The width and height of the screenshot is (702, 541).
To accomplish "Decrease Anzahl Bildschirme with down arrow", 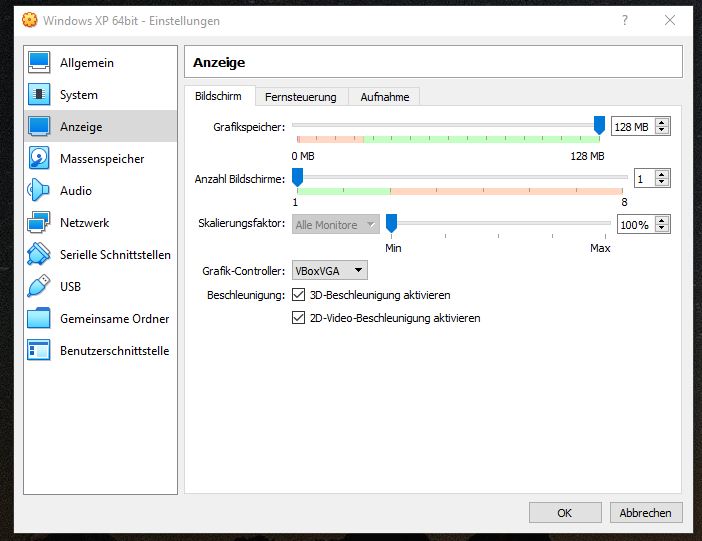I will point(662,182).
